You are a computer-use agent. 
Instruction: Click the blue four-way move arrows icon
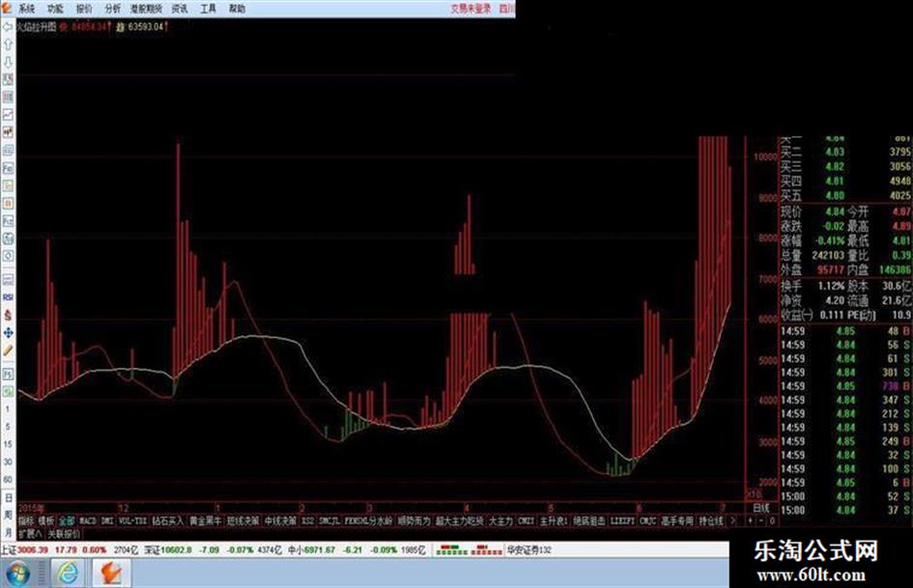8,332
